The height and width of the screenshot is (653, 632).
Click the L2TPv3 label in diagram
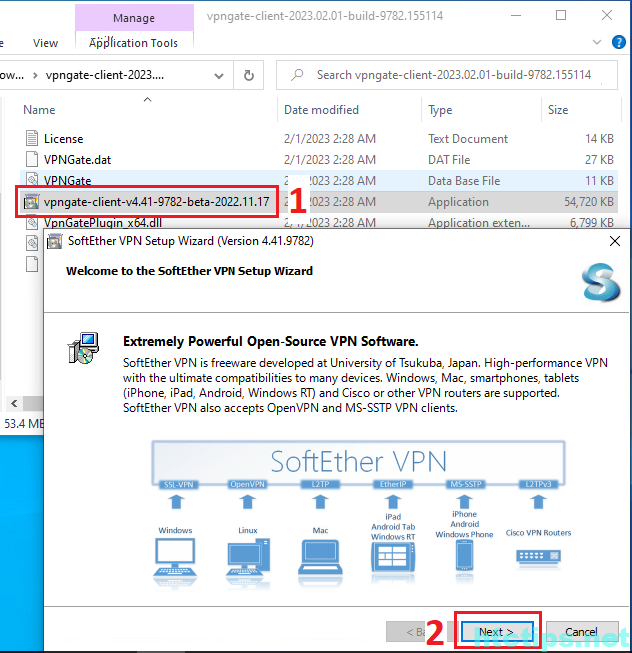tap(538, 484)
